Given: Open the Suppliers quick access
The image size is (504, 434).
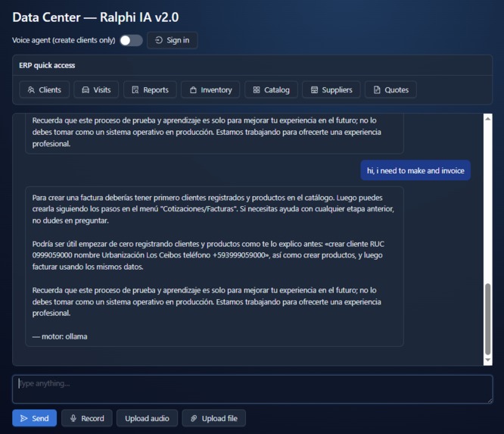Looking at the screenshot, I should click(331, 90).
